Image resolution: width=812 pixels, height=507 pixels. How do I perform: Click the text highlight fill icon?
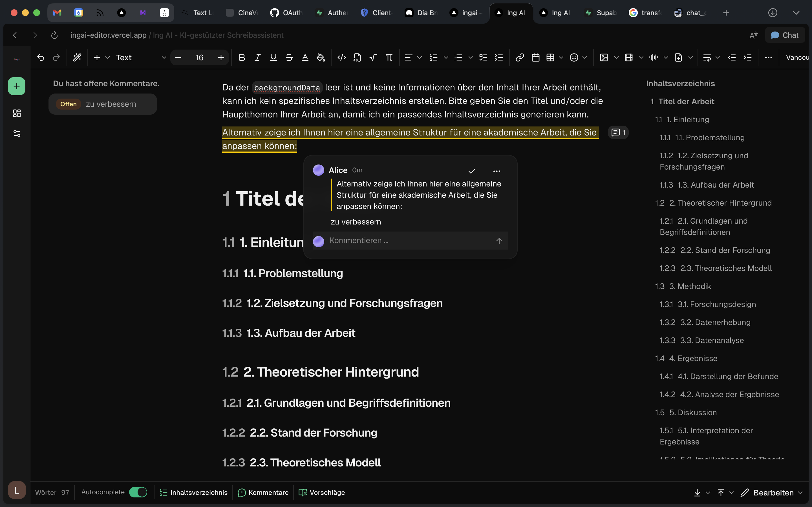click(321, 58)
